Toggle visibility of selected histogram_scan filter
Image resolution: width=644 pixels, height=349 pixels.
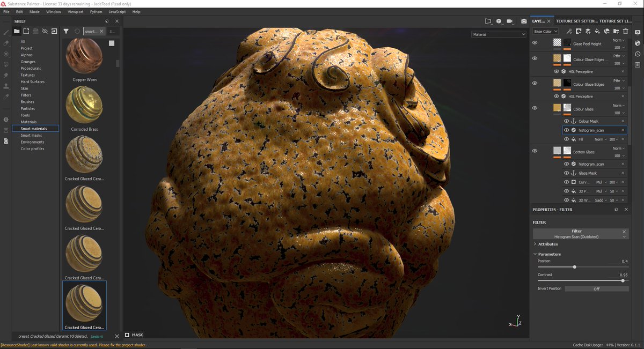pyautogui.click(x=566, y=130)
